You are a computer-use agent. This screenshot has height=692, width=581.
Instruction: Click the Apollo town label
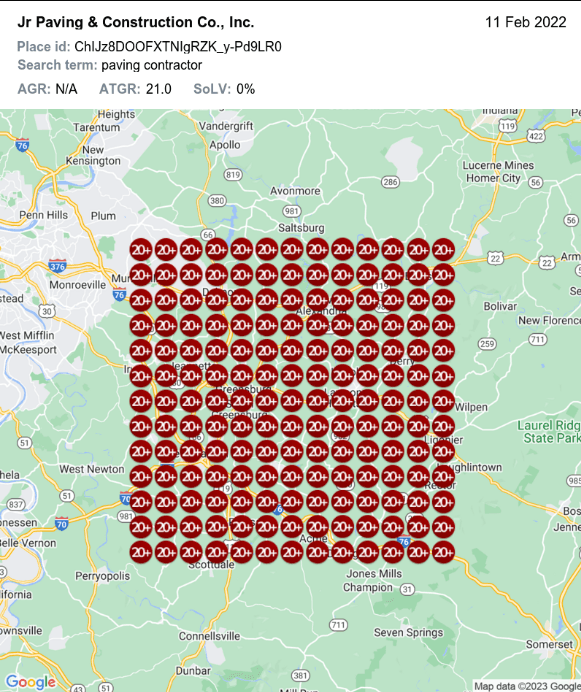(x=225, y=145)
